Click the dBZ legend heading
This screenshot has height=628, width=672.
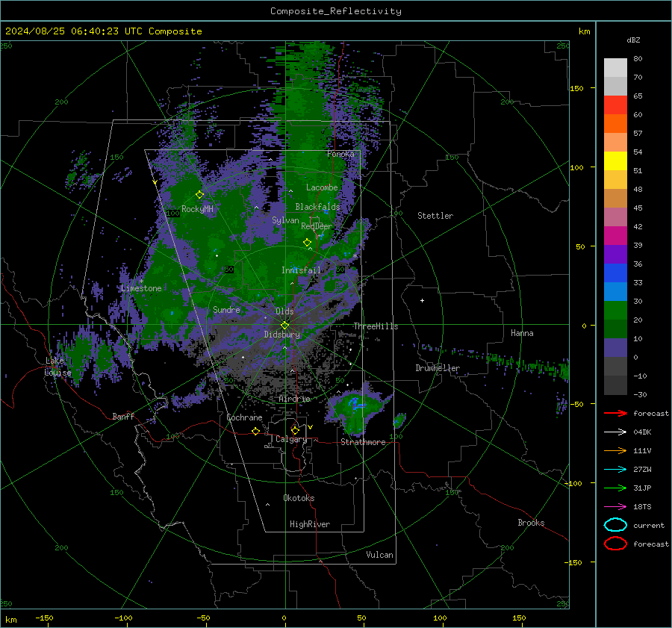633,40
